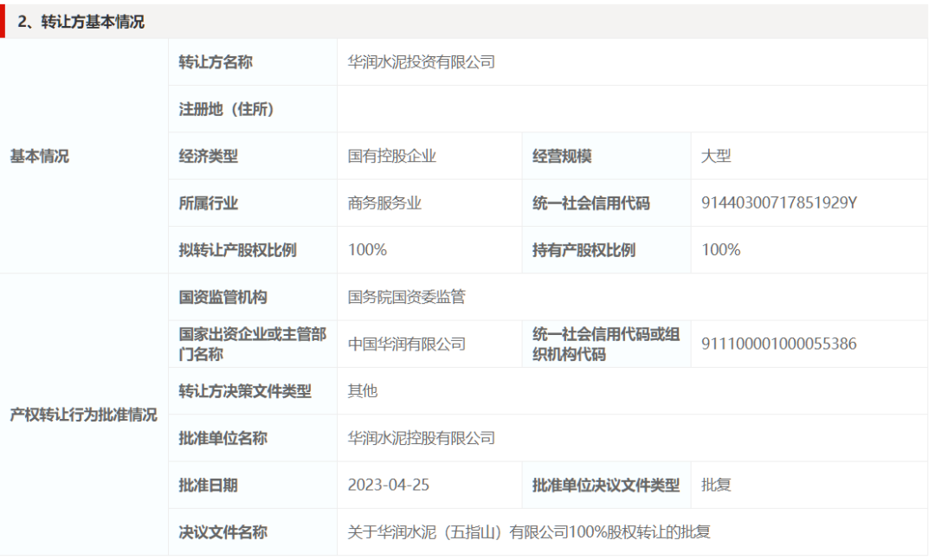The image size is (935, 560).
Task: Click the 转让方名称 field label
Action: [216, 62]
